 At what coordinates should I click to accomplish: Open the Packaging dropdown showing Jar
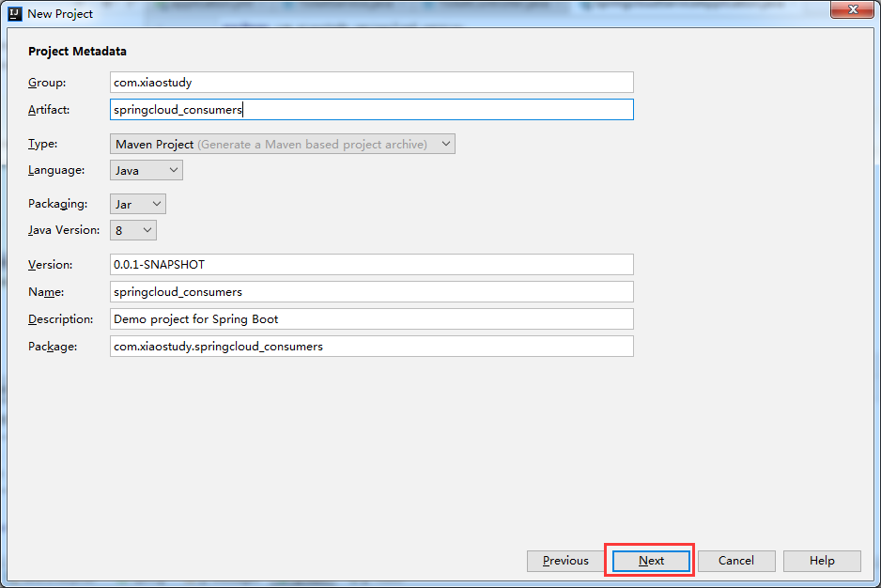[138, 204]
